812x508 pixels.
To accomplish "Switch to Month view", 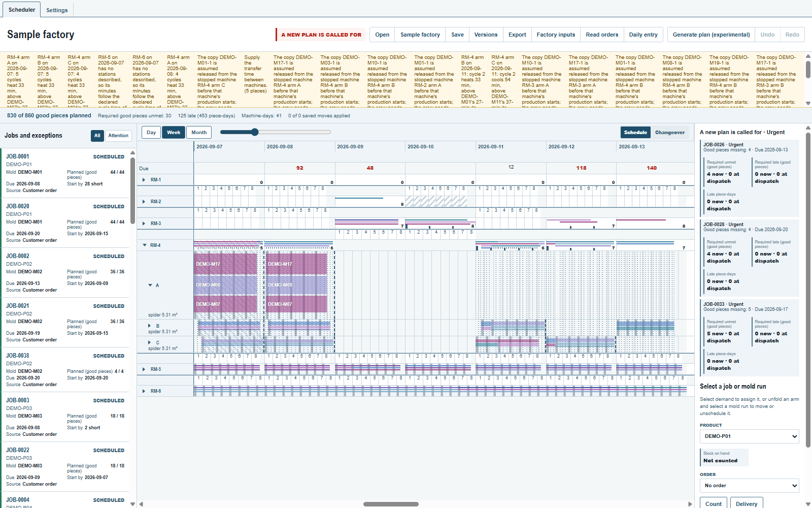I will click(199, 133).
